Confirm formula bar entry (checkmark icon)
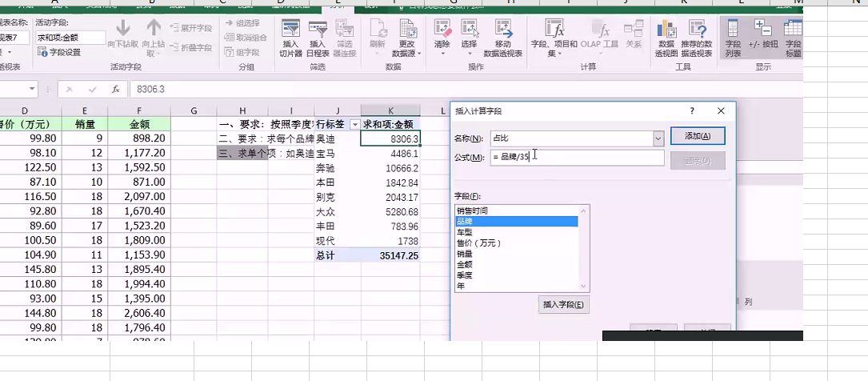 click(x=93, y=89)
